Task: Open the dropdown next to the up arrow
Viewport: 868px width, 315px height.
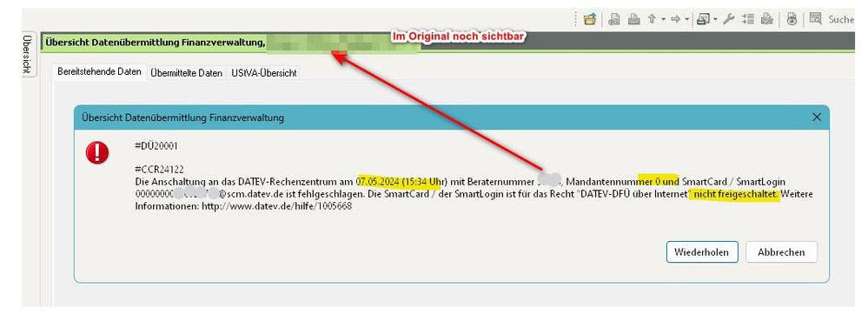Action: click(663, 19)
